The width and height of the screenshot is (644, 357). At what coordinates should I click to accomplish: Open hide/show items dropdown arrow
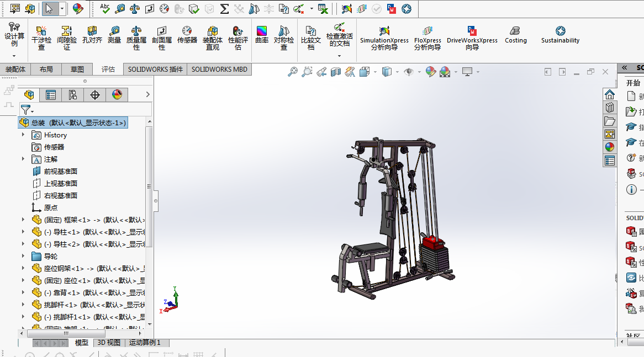click(x=419, y=72)
